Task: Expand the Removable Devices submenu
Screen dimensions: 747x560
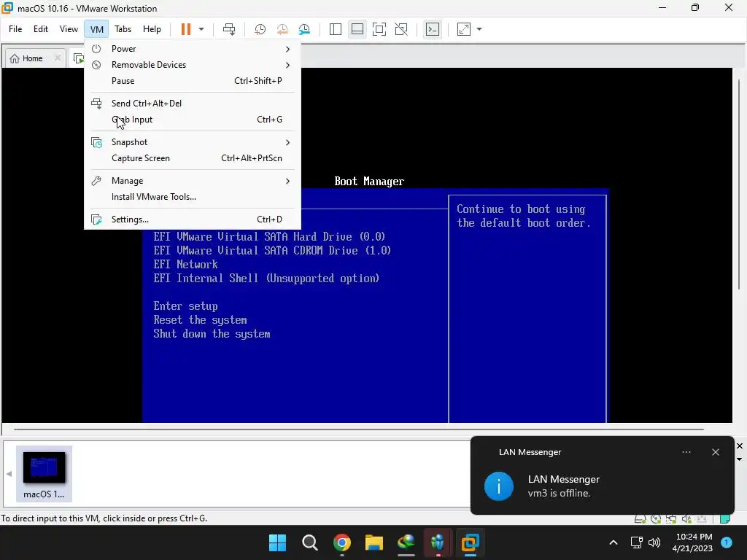Action: coord(193,65)
